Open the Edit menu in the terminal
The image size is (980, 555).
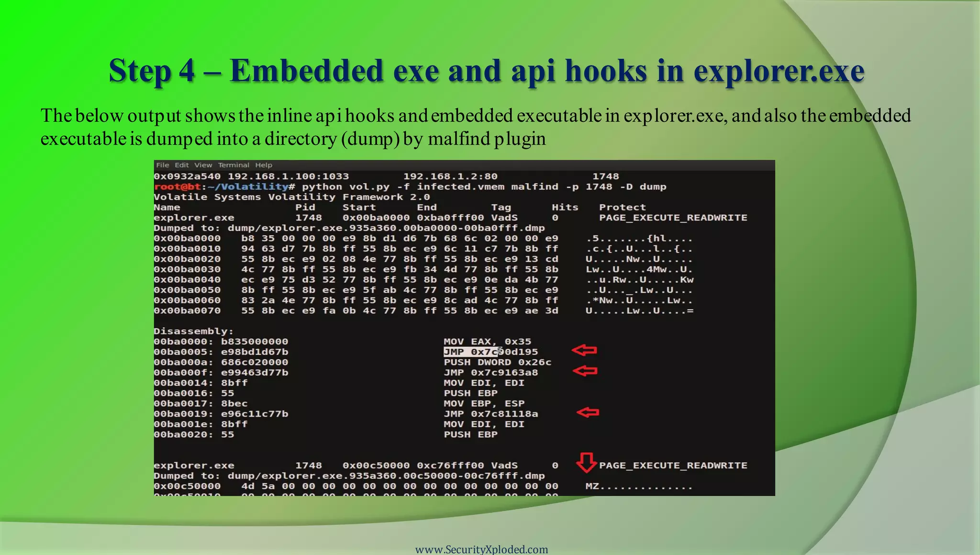click(x=181, y=165)
